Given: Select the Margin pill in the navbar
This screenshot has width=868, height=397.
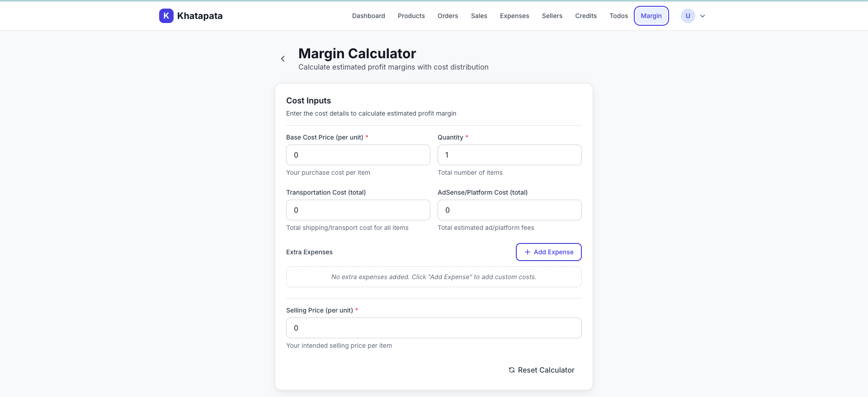Looking at the screenshot, I should tap(651, 15).
